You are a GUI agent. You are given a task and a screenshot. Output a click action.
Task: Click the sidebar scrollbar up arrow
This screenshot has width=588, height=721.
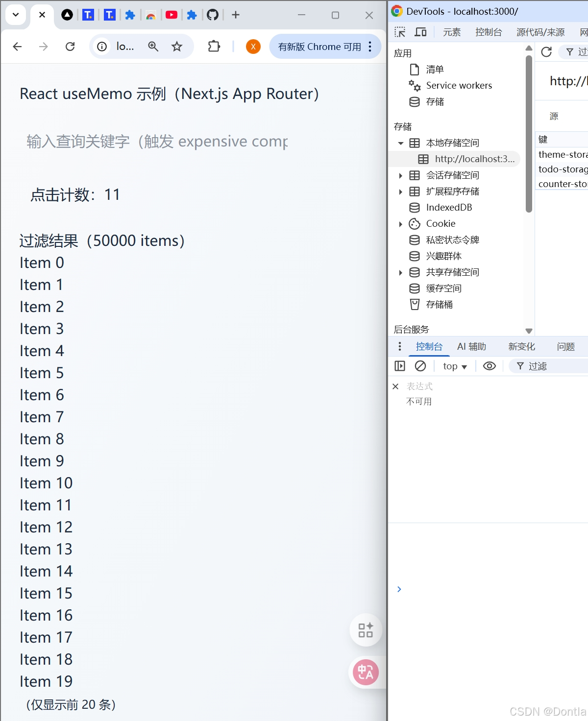click(529, 48)
